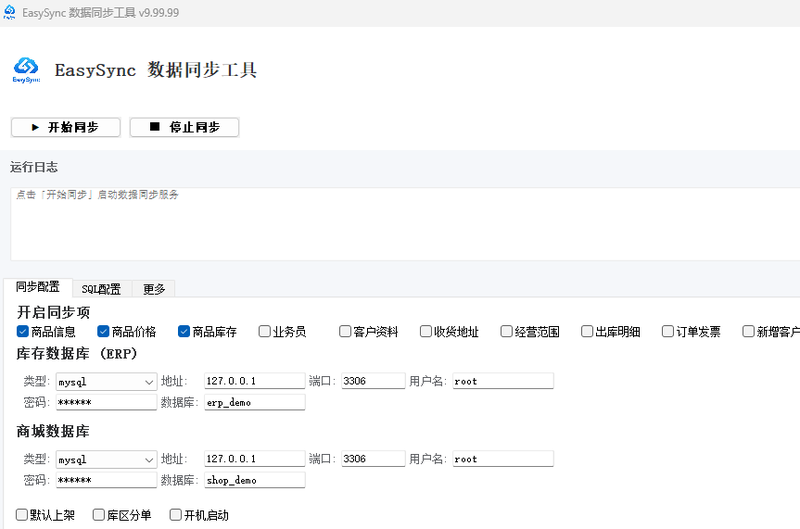Click ERP 用户名 field showing root
Image resolution: width=800 pixels, height=529 pixels.
click(503, 381)
